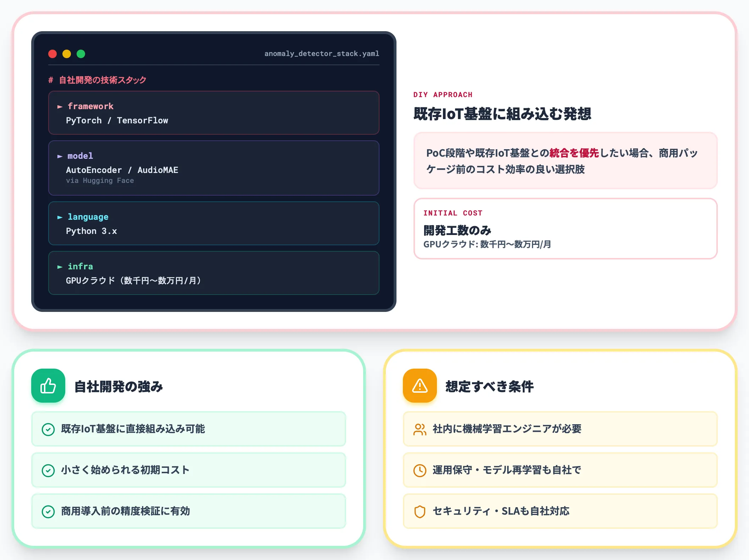Screen dimensions: 749x560
Task: Click check icon beside 商用導入前の精度検証に有効
Action: pyautogui.click(x=48, y=511)
